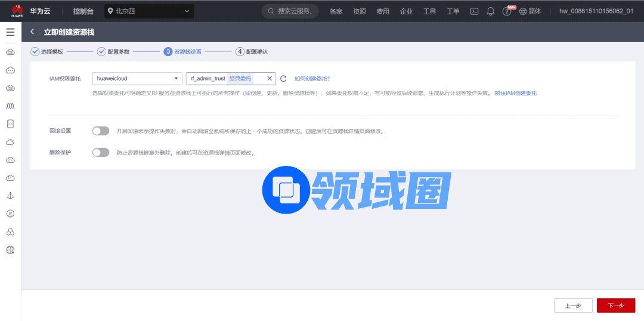Click the back arrow beside 立即创建资源栈
The height and width of the screenshot is (321, 644).
[x=32, y=32]
